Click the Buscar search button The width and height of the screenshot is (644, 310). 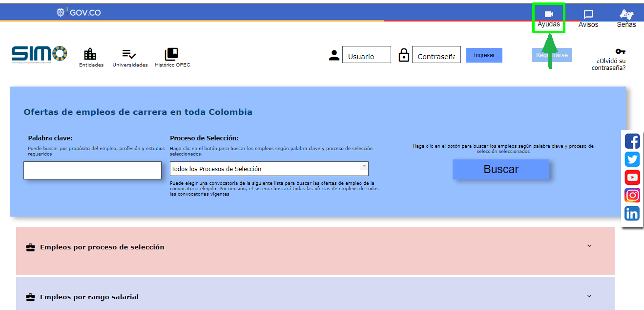click(x=500, y=169)
